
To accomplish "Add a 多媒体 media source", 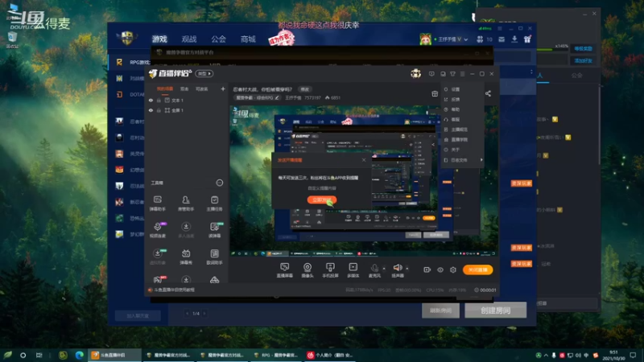I will [353, 270].
